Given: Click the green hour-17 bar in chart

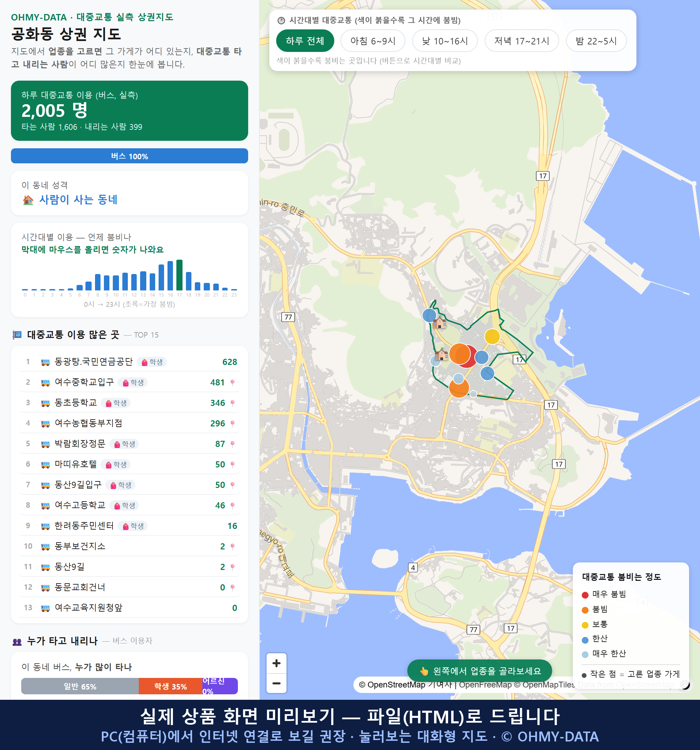Looking at the screenshot, I should [180, 275].
